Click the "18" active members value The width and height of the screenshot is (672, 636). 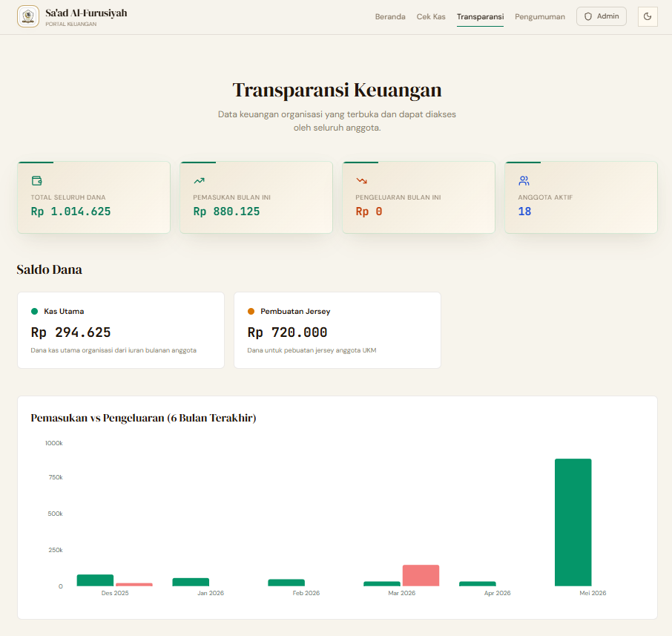[524, 212]
